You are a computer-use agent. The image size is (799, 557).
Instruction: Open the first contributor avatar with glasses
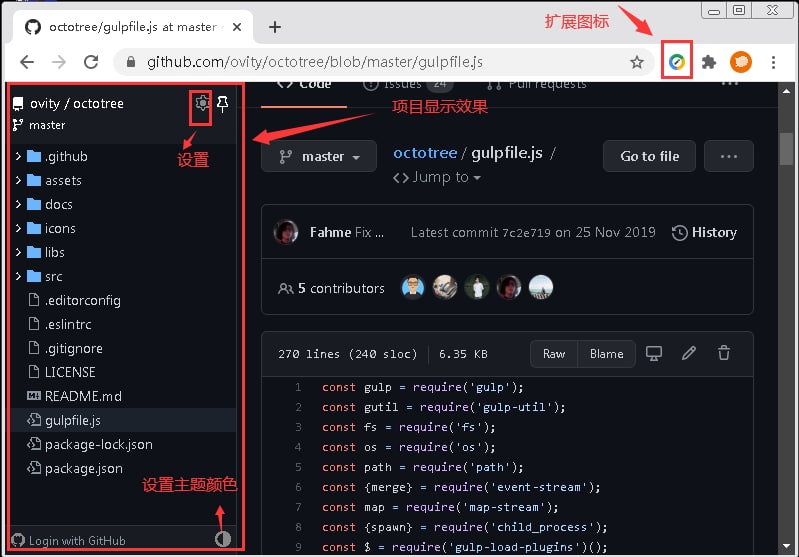[x=413, y=287]
